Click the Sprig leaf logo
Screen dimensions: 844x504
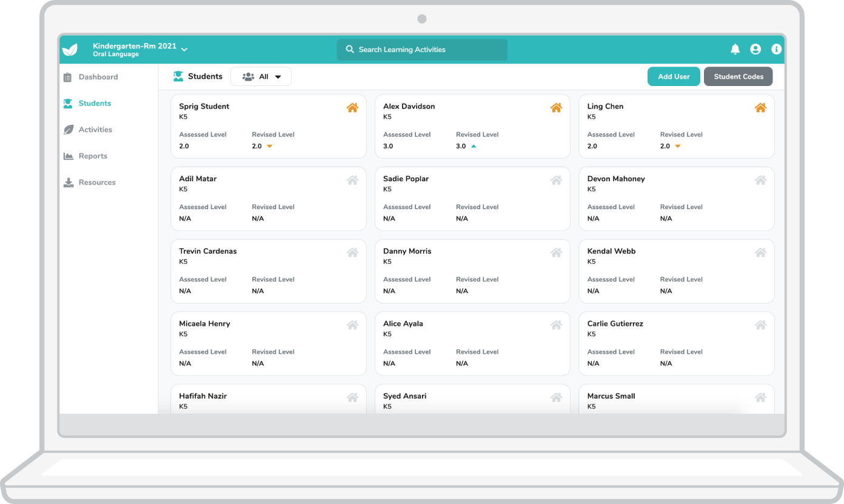(x=70, y=50)
